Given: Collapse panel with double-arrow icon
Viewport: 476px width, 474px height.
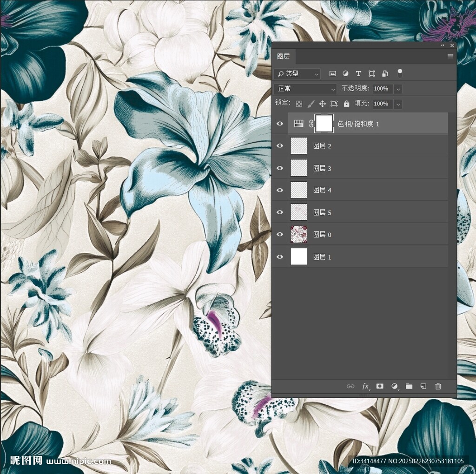Looking at the screenshot, I should coord(443,46).
